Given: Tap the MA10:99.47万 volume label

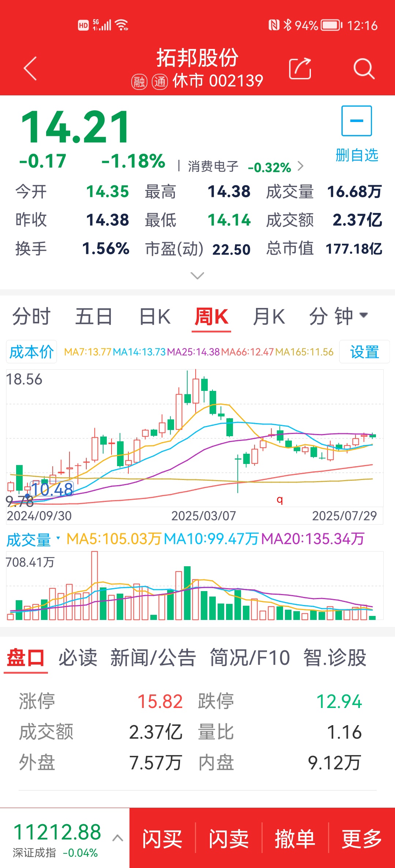Looking at the screenshot, I should coord(211,539).
